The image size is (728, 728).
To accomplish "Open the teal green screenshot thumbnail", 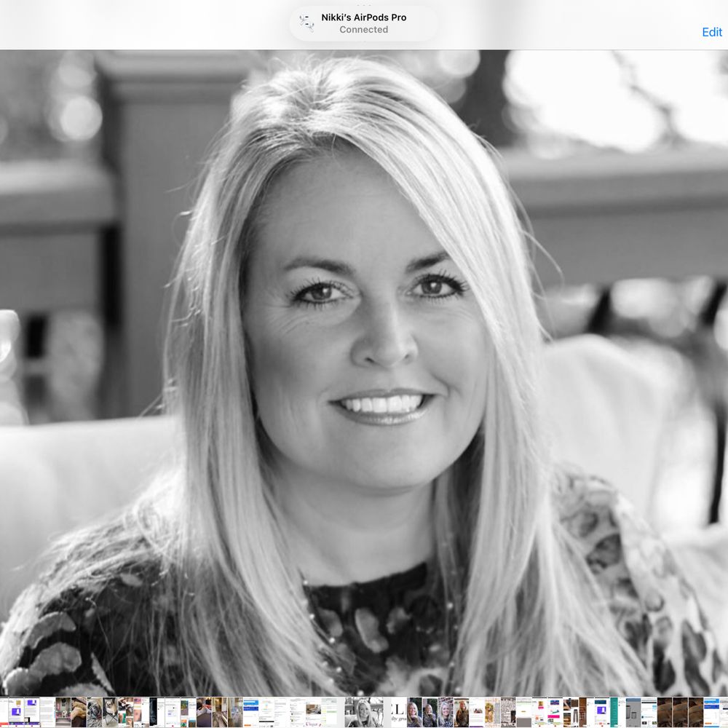I will (614, 712).
